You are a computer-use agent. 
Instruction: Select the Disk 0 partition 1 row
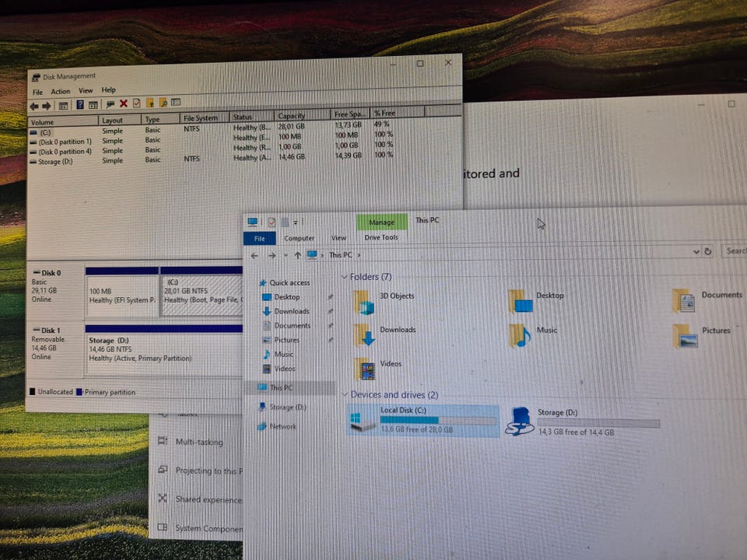point(212,138)
